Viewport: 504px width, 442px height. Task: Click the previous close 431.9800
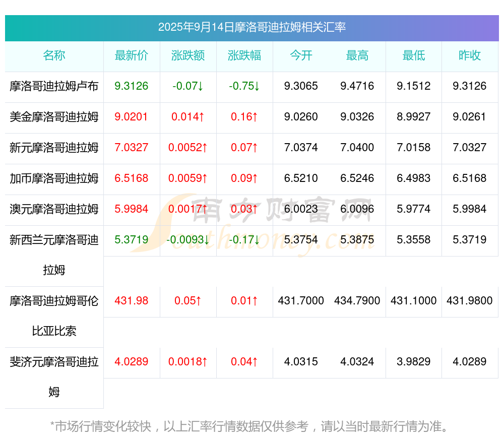pyautogui.click(x=470, y=300)
